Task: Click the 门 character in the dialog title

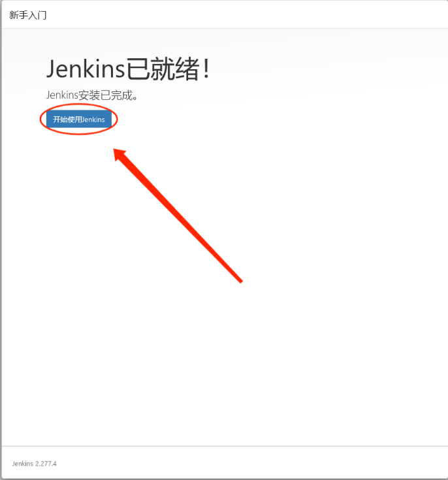Action: click(x=42, y=15)
